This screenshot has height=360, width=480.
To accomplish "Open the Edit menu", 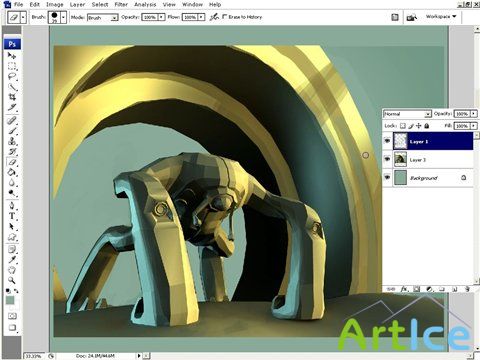I will point(35,5).
